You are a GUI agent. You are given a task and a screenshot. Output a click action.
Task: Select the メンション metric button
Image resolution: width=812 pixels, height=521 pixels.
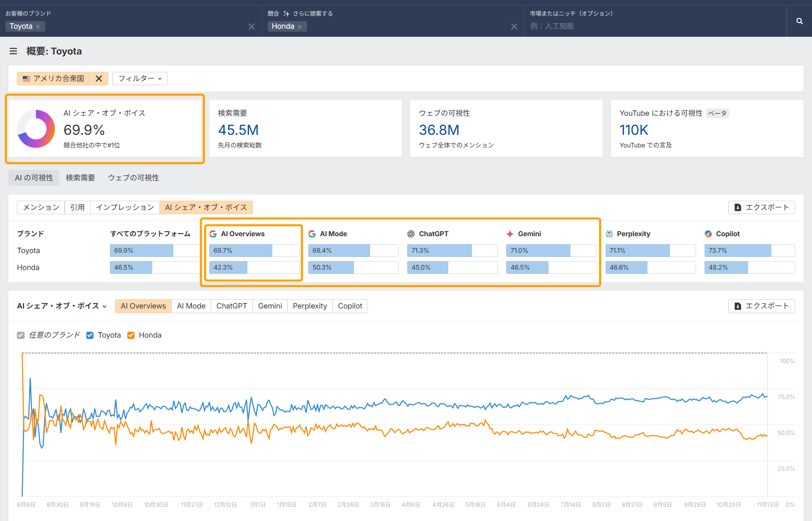tap(41, 207)
